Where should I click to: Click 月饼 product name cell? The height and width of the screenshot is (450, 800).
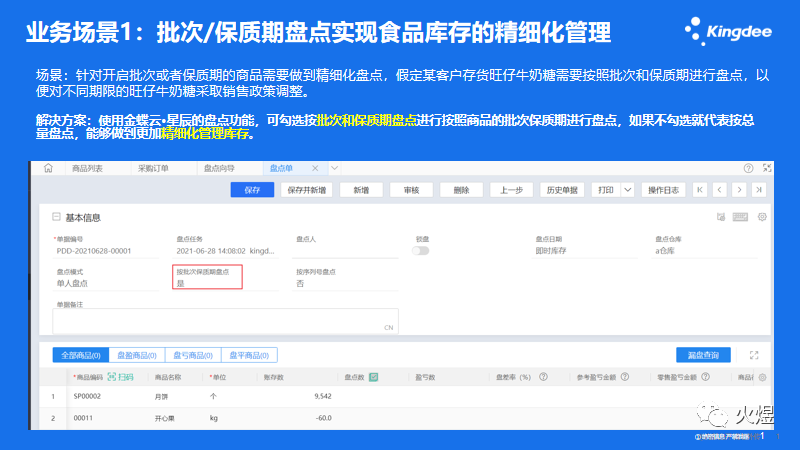[161, 396]
